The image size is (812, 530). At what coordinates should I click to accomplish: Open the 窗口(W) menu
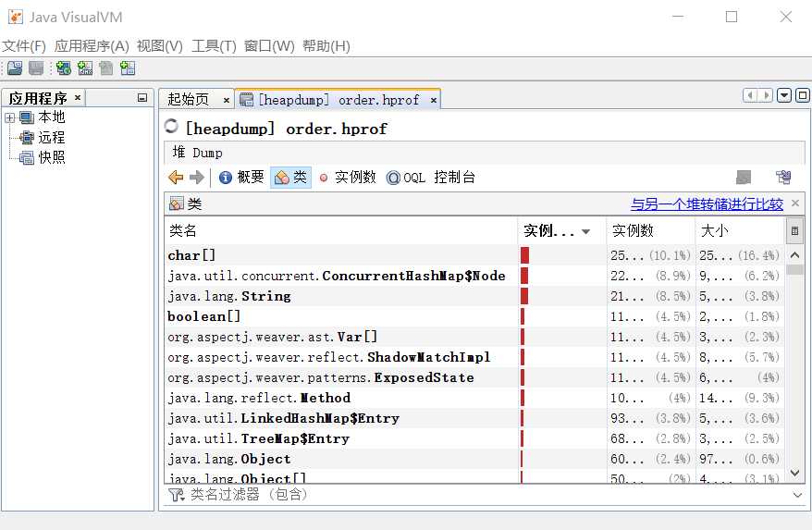(x=269, y=46)
